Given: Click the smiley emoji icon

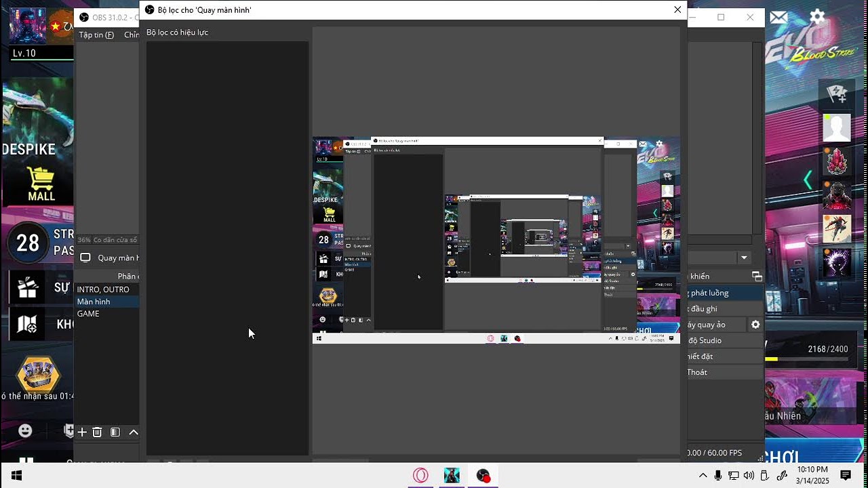Looking at the screenshot, I should [x=25, y=430].
